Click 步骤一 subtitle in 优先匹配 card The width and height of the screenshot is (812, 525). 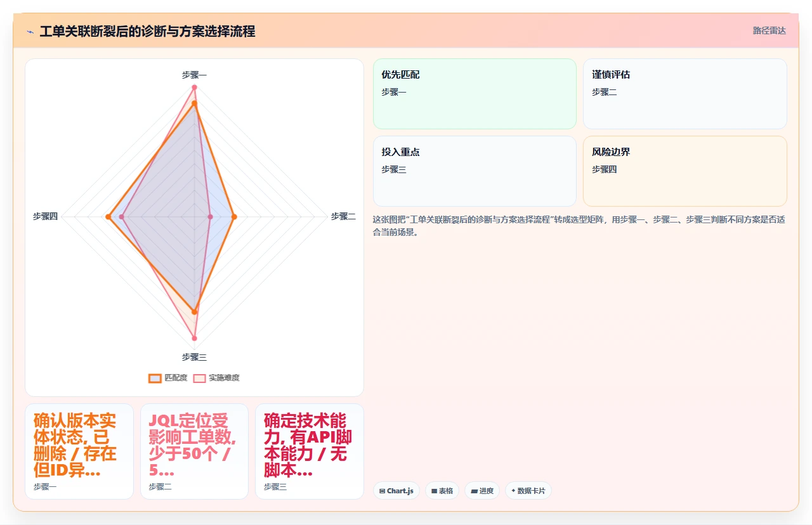[394, 92]
